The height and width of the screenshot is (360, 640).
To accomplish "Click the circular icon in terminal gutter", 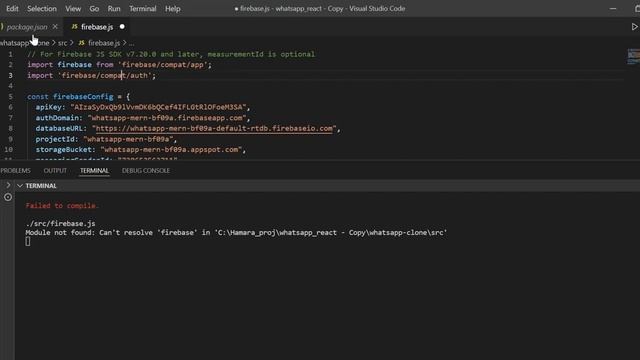I will point(8,197).
